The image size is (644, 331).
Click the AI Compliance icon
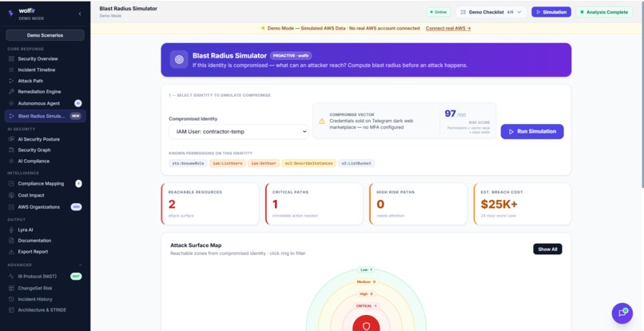[11, 162]
